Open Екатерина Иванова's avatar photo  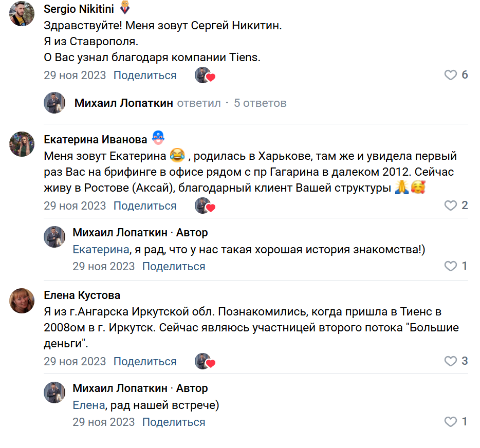(x=22, y=144)
